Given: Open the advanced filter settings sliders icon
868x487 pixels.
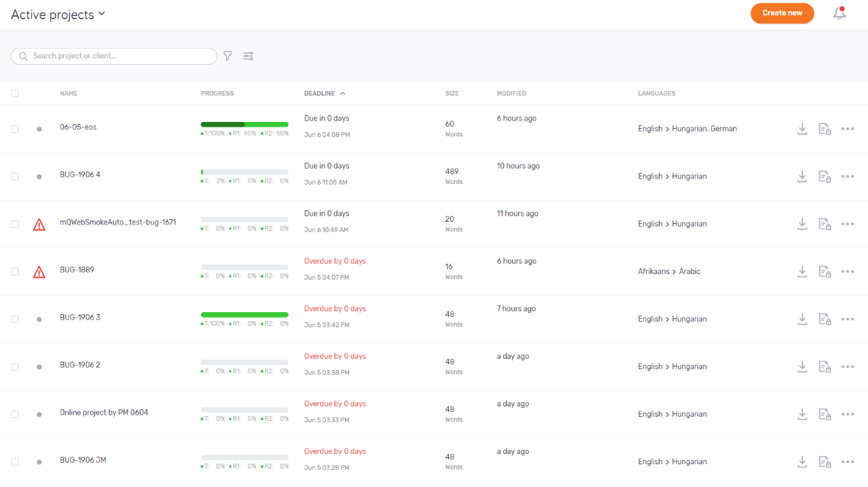Looking at the screenshot, I should (248, 56).
